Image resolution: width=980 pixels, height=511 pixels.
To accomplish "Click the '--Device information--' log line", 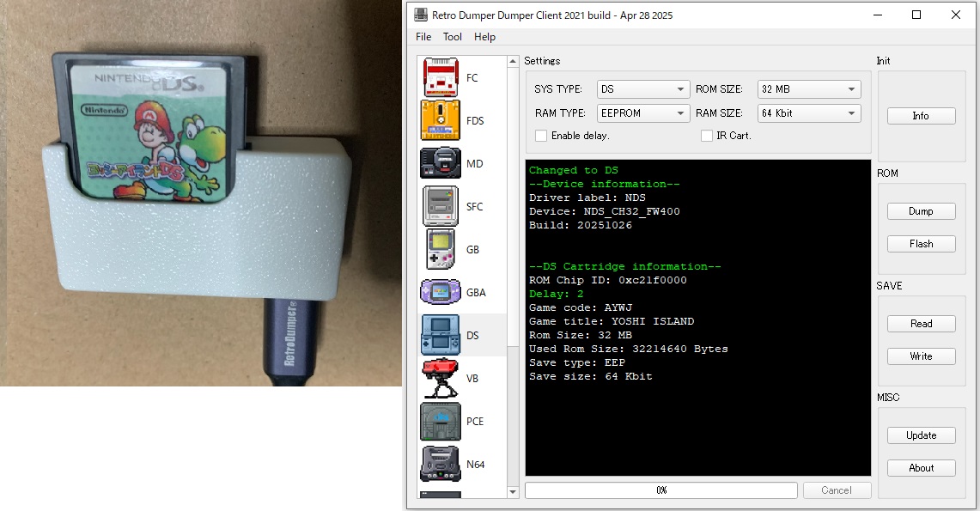I will point(605,184).
